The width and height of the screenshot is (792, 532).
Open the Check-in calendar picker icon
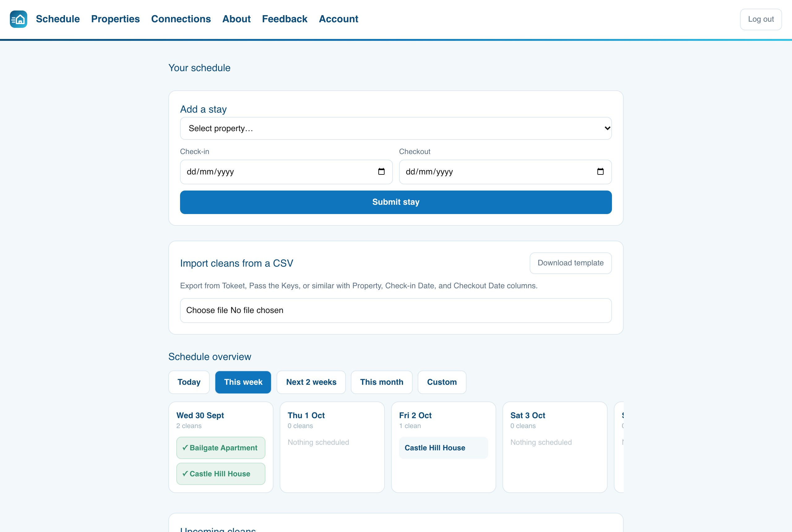381,172
